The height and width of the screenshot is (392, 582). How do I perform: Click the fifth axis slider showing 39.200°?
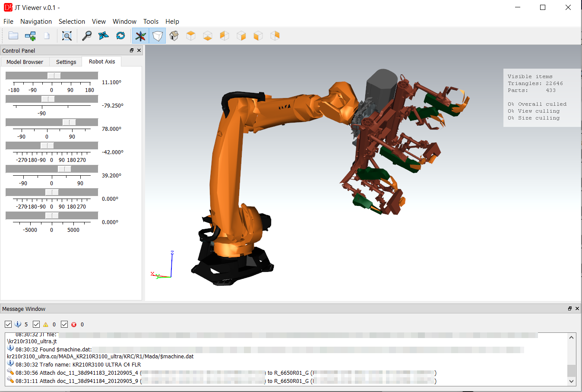52,169
